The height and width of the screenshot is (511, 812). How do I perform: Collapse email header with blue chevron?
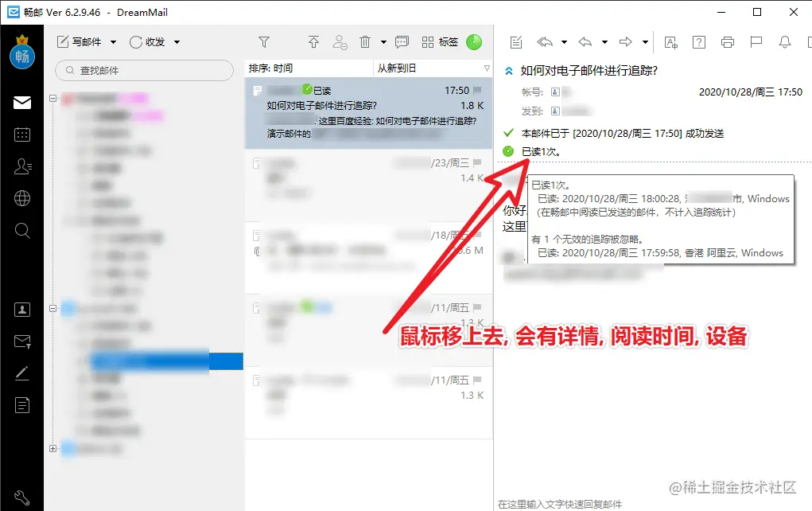click(x=509, y=71)
